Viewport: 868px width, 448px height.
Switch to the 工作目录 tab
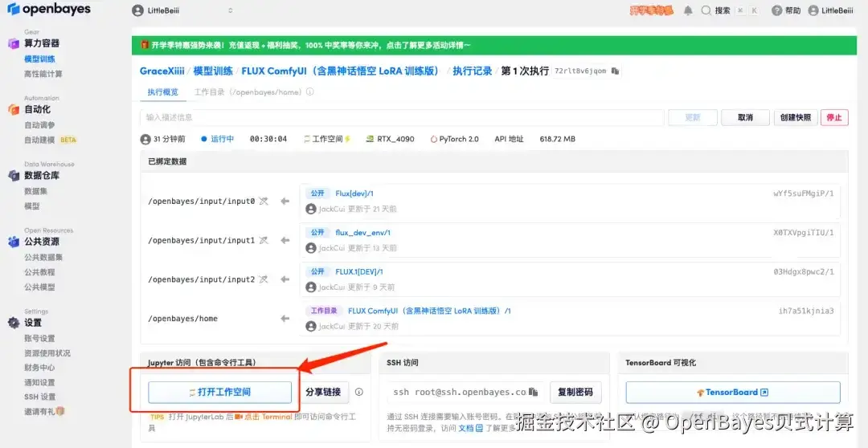[x=248, y=92]
